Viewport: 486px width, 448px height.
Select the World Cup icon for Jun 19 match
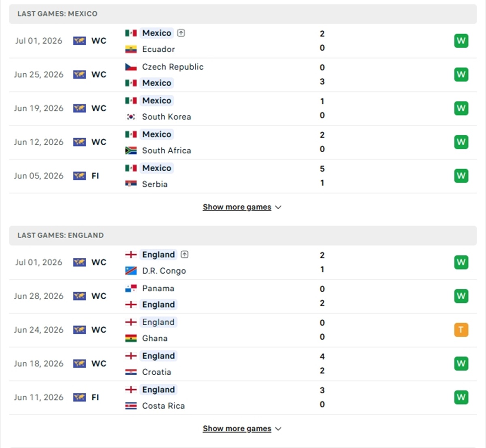click(x=79, y=108)
